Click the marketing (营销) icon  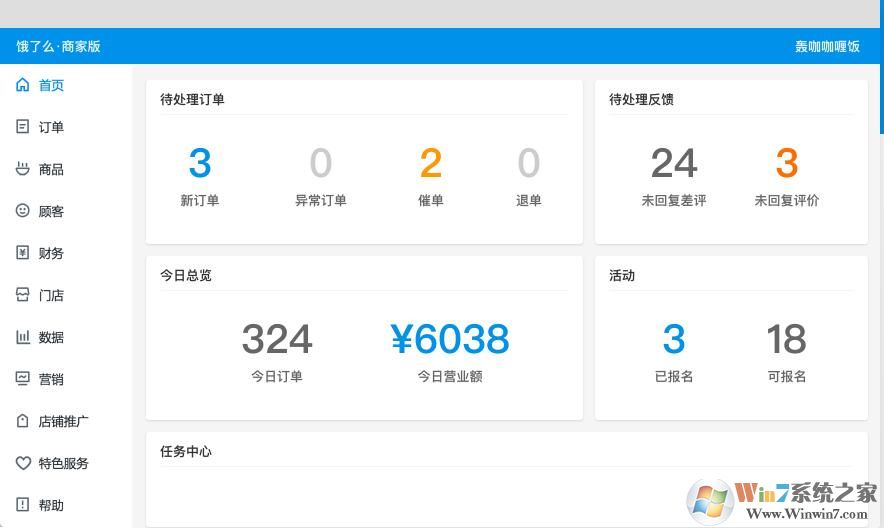coord(23,379)
